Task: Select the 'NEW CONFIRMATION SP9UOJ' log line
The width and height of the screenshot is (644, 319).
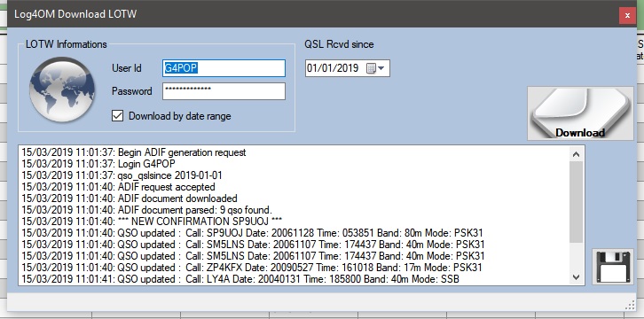Action: coord(152,222)
